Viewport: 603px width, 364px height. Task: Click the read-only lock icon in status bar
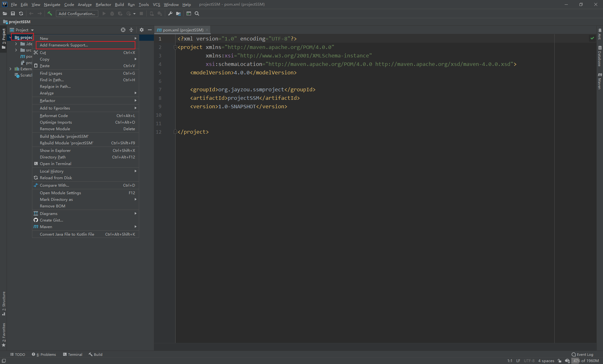(x=559, y=361)
